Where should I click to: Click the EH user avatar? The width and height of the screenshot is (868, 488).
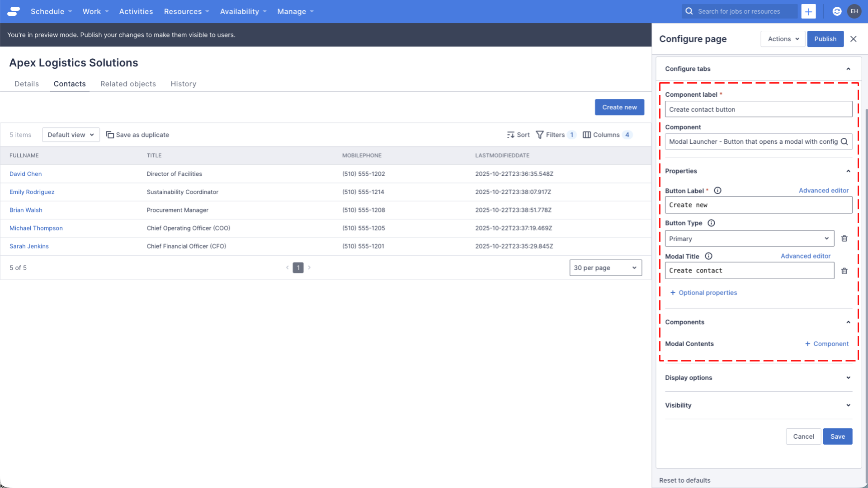pyautogui.click(x=854, y=11)
